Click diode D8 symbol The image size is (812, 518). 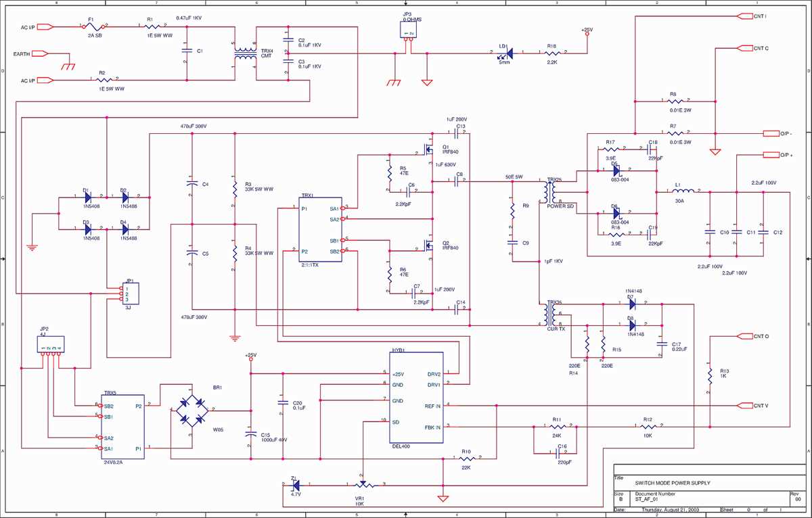click(631, 325)
